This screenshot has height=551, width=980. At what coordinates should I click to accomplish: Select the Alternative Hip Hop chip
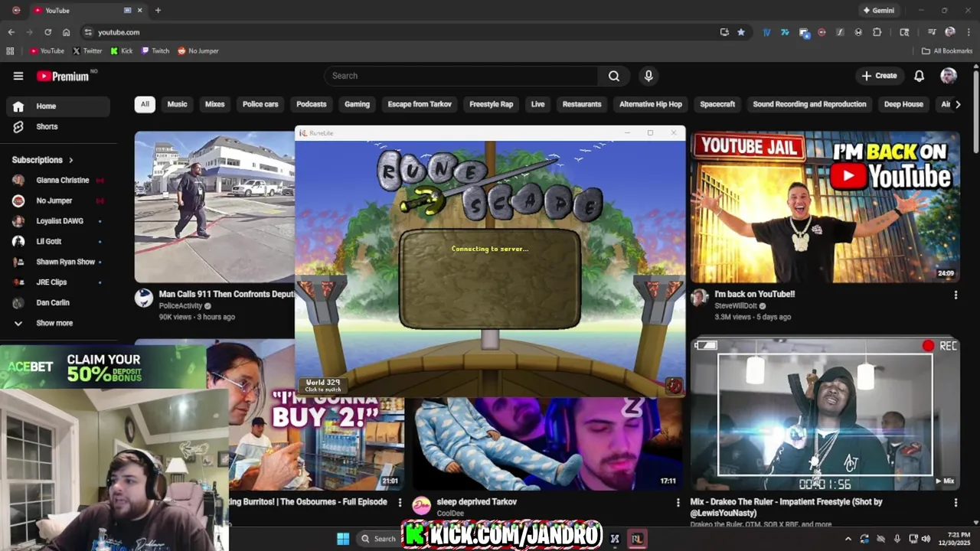tap(651, 104)
